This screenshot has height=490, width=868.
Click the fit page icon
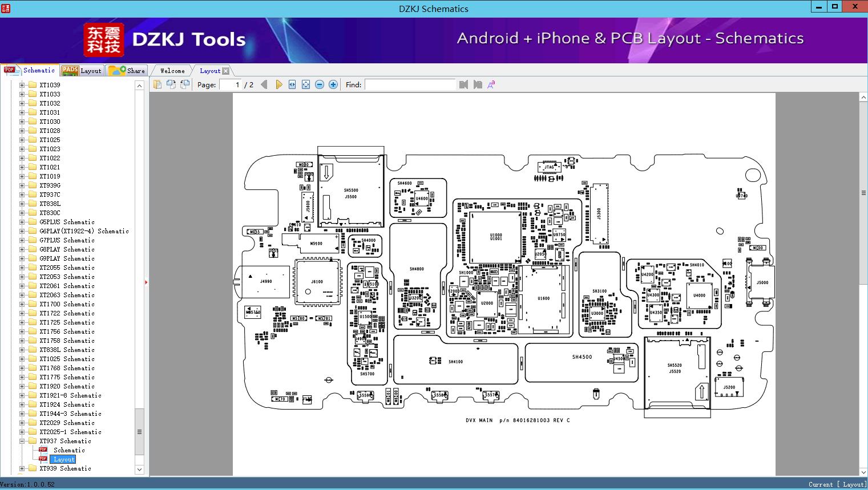[x=306, y=84]
